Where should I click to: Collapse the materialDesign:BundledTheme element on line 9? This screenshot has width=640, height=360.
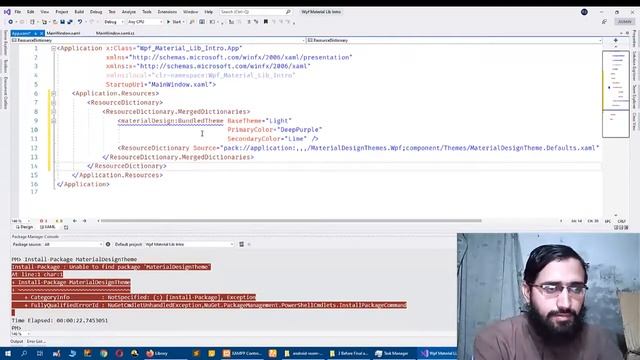53,121
